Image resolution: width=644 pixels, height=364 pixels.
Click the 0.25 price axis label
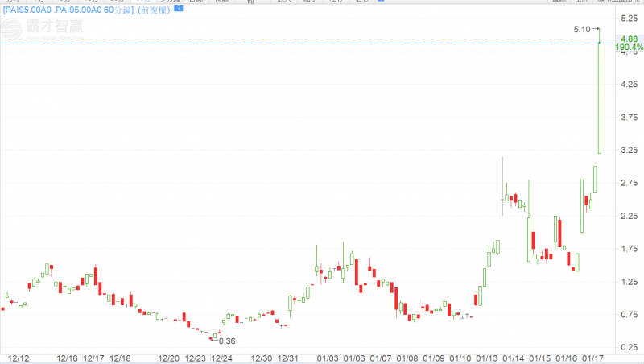click(628, 348)
